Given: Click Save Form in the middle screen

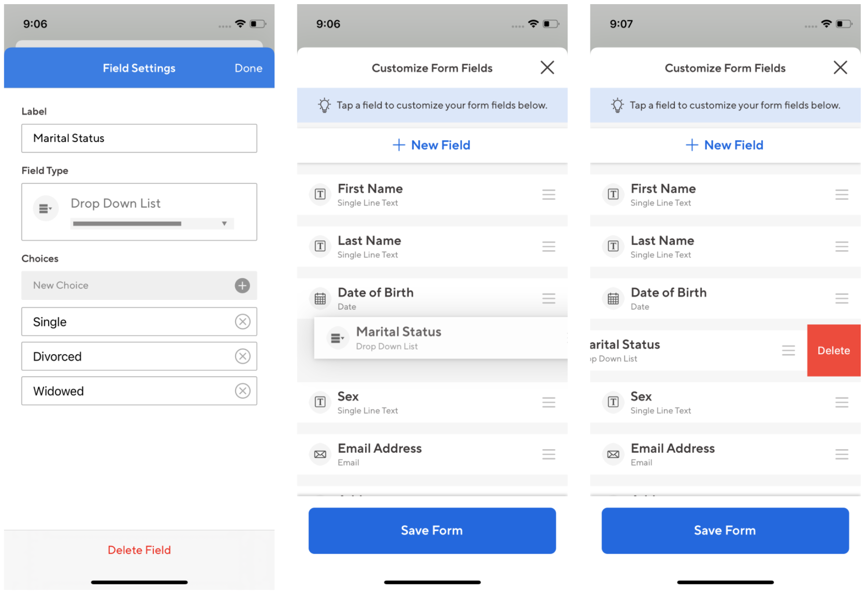Looking at the screenshot, I should click(432, 530).
